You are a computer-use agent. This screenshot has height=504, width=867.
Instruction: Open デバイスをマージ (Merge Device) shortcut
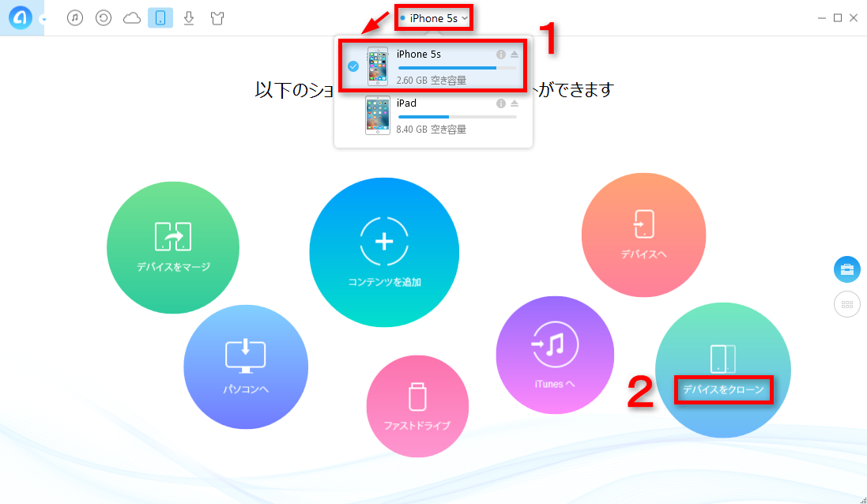tap(173, 247)
